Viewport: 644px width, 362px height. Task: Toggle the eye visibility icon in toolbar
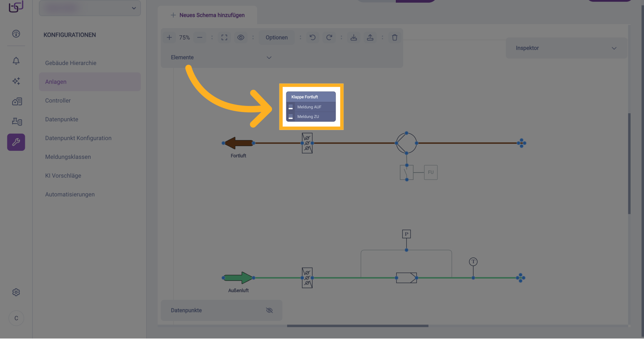(241, 38)
